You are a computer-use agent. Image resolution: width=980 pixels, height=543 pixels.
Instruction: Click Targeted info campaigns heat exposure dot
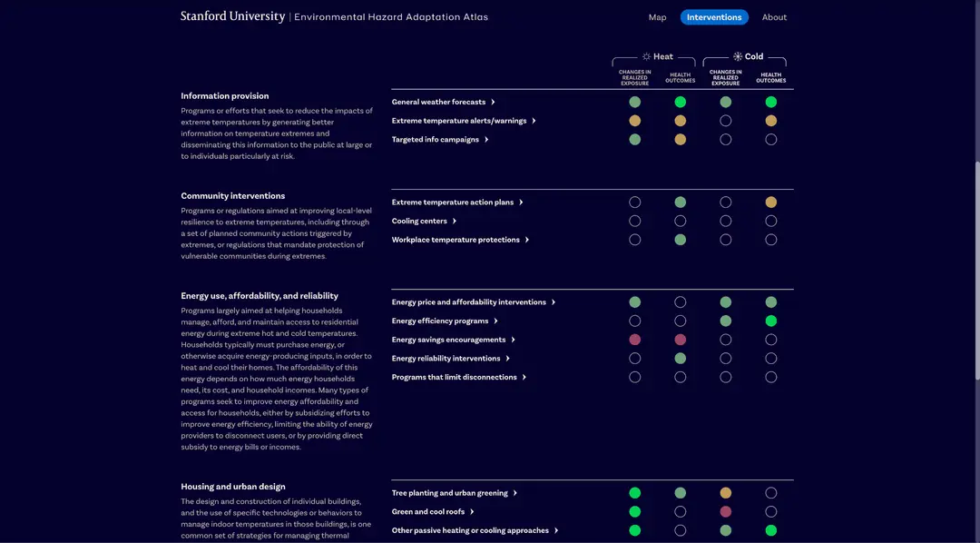(634, 140)
